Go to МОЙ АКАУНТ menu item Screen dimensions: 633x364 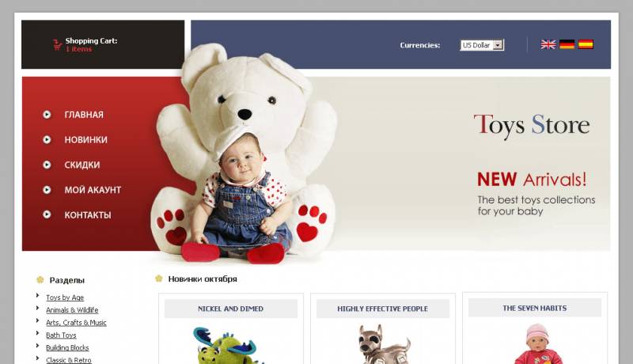[x=93, y=190]
